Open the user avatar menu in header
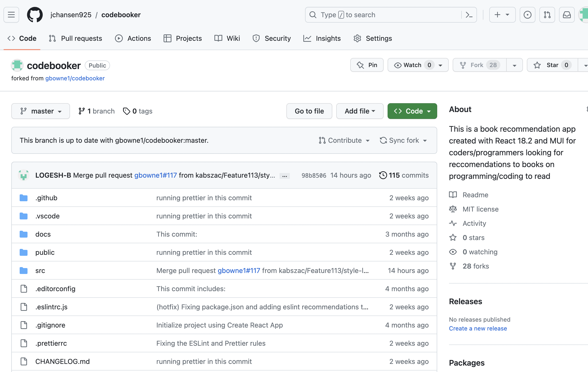 584,15
